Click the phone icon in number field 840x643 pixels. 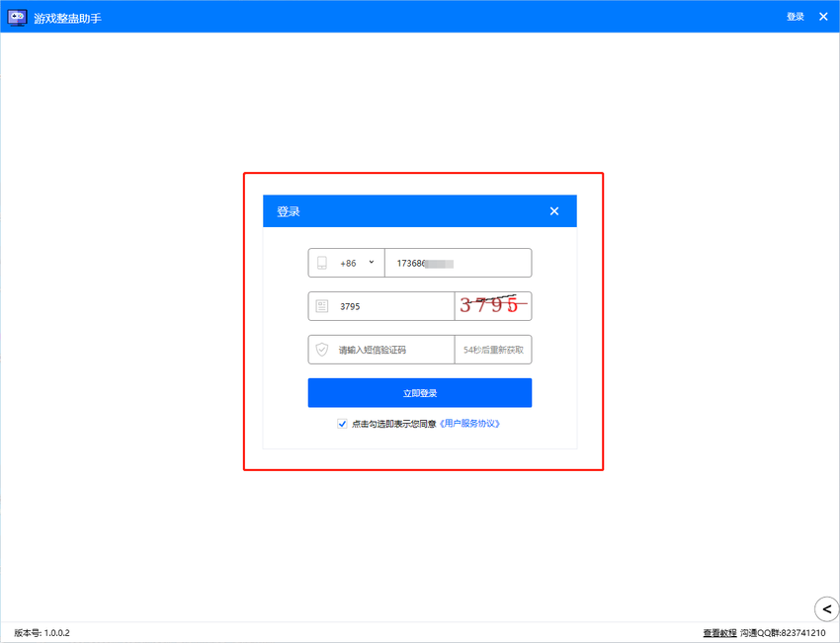322,264
